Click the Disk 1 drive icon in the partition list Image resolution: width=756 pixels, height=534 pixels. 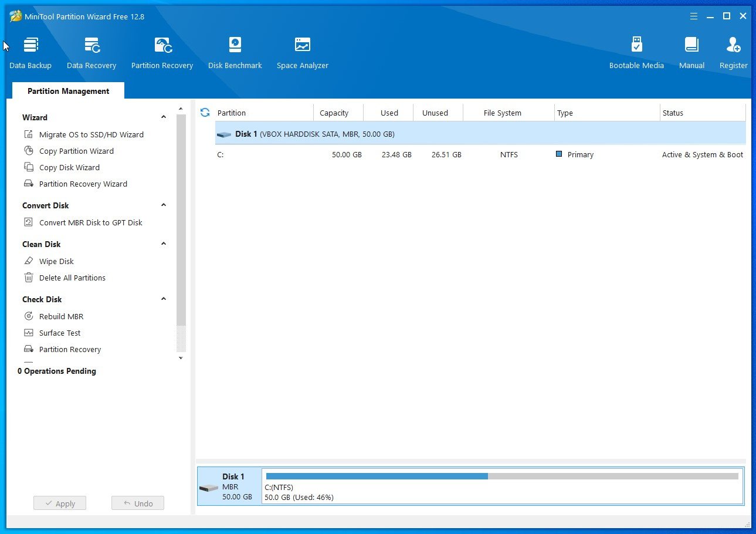[224, 134]
